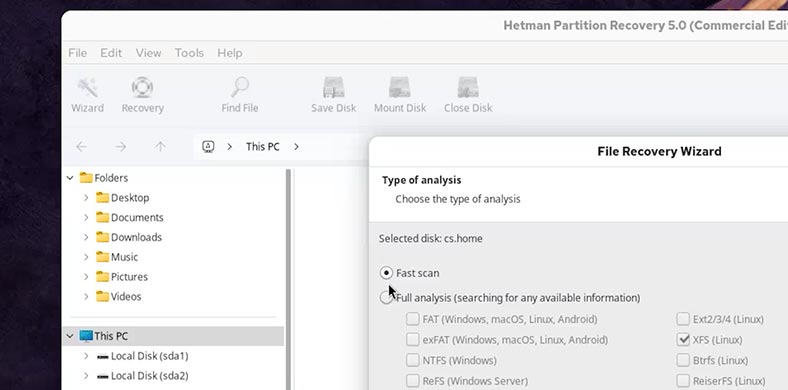Select the Pictures label in tree
Image resolution: width=788 pixels, height=390 pixels.
click(129, 276)
